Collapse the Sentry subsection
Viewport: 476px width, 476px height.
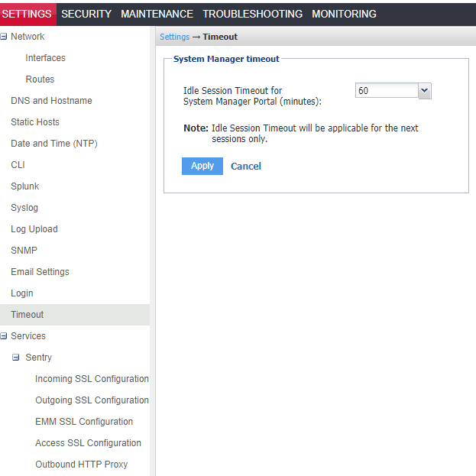16,358
